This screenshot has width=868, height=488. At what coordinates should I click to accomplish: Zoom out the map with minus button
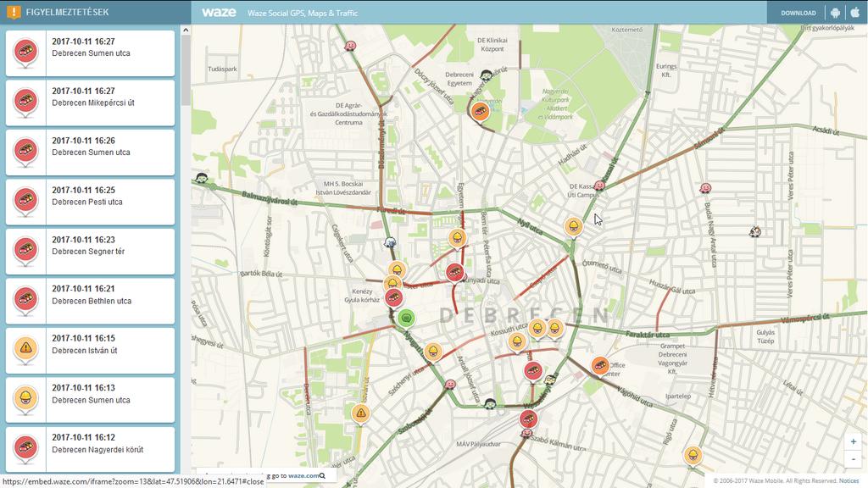[853, 458]
